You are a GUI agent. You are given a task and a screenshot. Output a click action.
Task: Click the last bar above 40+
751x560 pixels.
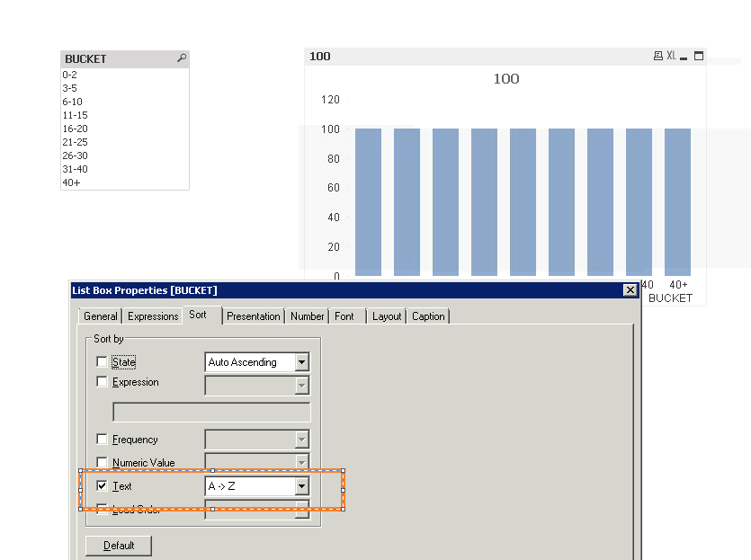coord(677,202)
